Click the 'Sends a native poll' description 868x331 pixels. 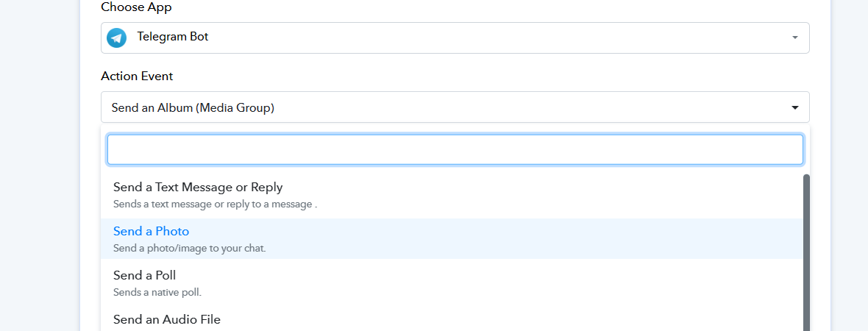[157, 292]
